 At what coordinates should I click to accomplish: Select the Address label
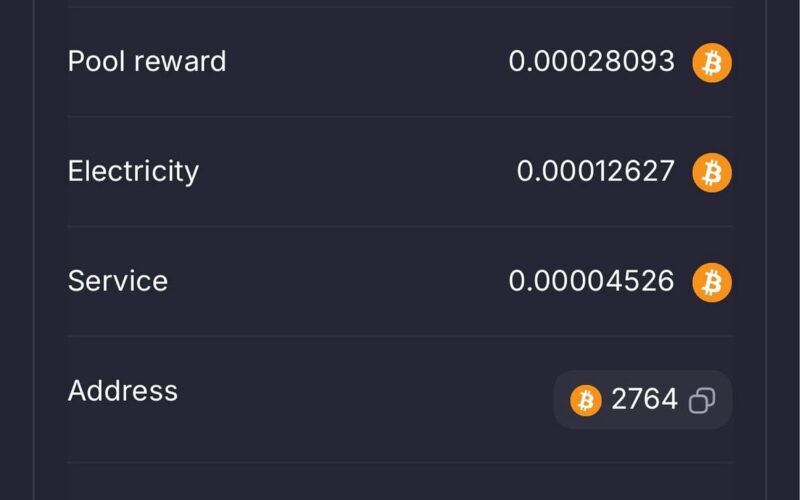pyautogui.click(x=123, y=391)
